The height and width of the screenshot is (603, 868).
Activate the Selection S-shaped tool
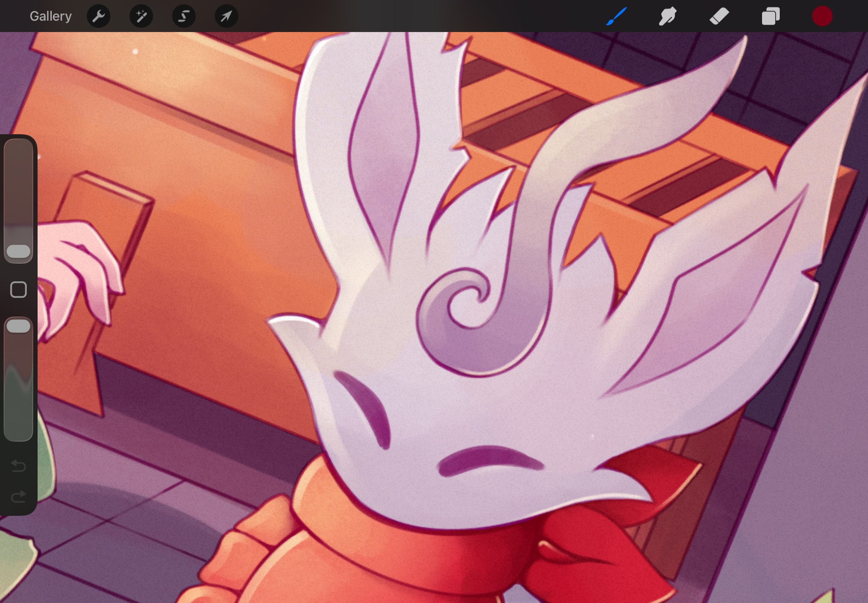point(184,16)
